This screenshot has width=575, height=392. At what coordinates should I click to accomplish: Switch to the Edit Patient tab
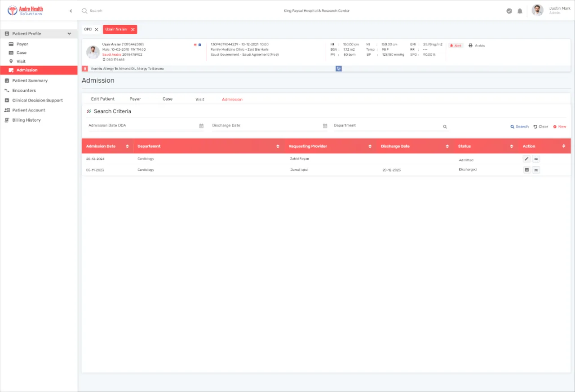pyautogui.click(x=103, y=99)
